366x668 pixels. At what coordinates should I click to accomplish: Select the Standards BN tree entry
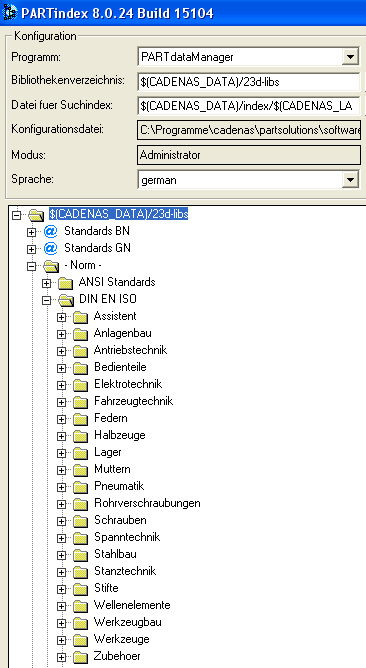97,231
